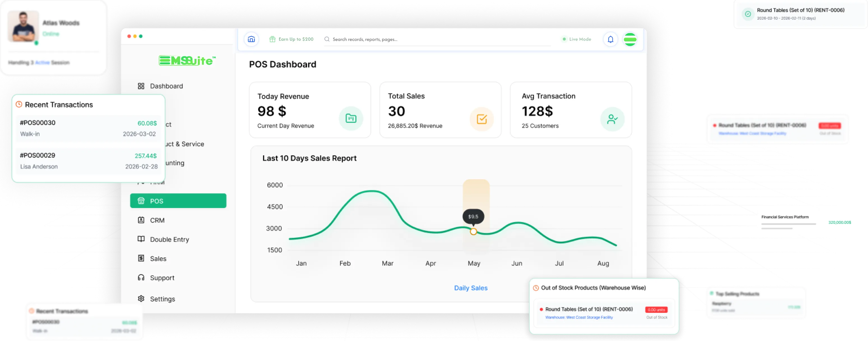Image resolution: width=868 pixels, height=341 pixels.
Task: Click the 26,885.20$ Revenue figure
Action: click(415, 126)
